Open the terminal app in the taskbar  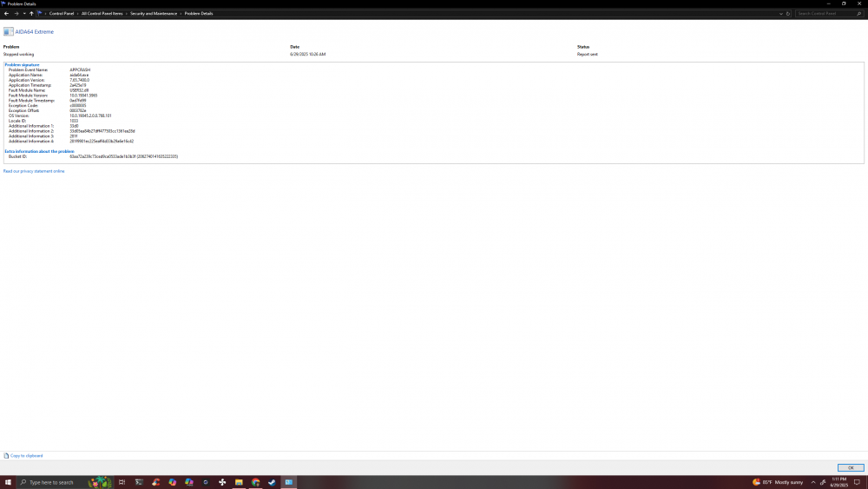tap(139, 482)
